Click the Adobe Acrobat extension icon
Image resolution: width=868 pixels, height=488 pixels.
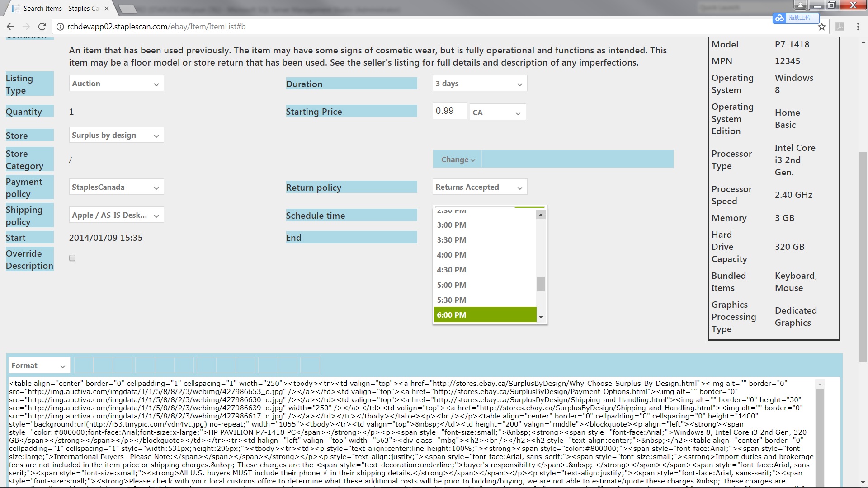click(840, 27)
